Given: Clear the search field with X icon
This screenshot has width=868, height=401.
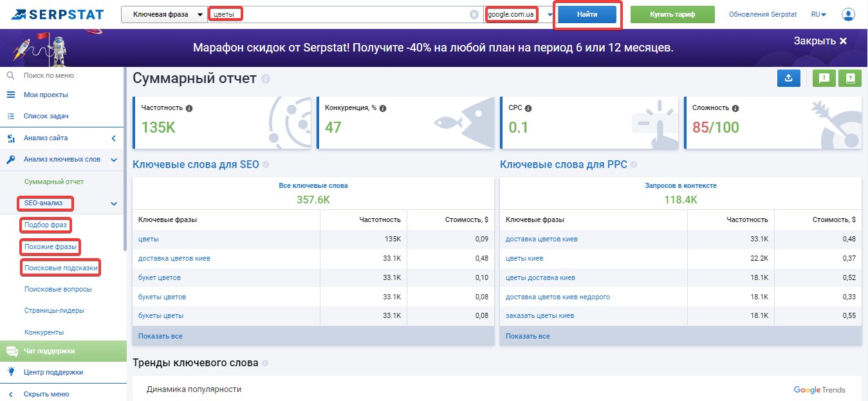Looking at the screenshot, I should (474, 14).
